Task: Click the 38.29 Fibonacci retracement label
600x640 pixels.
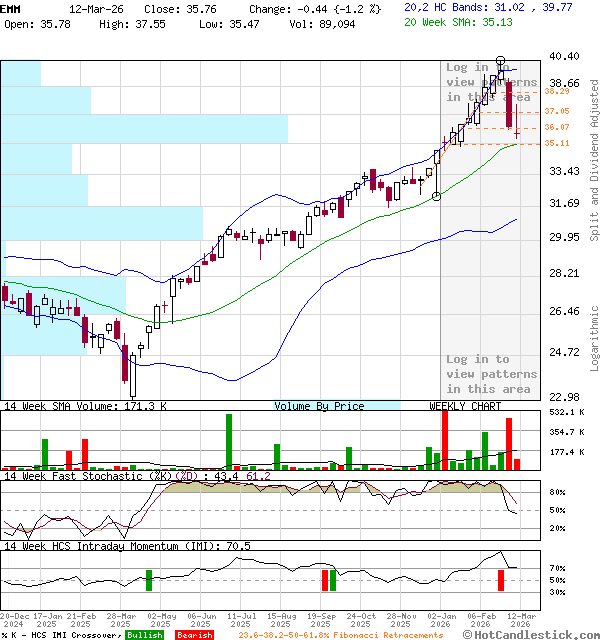Action: coord(557,92)
